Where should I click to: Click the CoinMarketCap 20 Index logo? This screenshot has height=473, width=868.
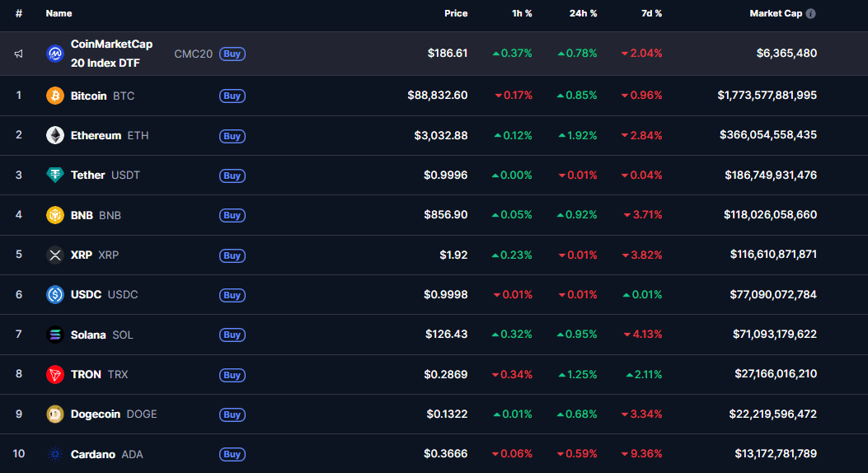tap(55, 54)
